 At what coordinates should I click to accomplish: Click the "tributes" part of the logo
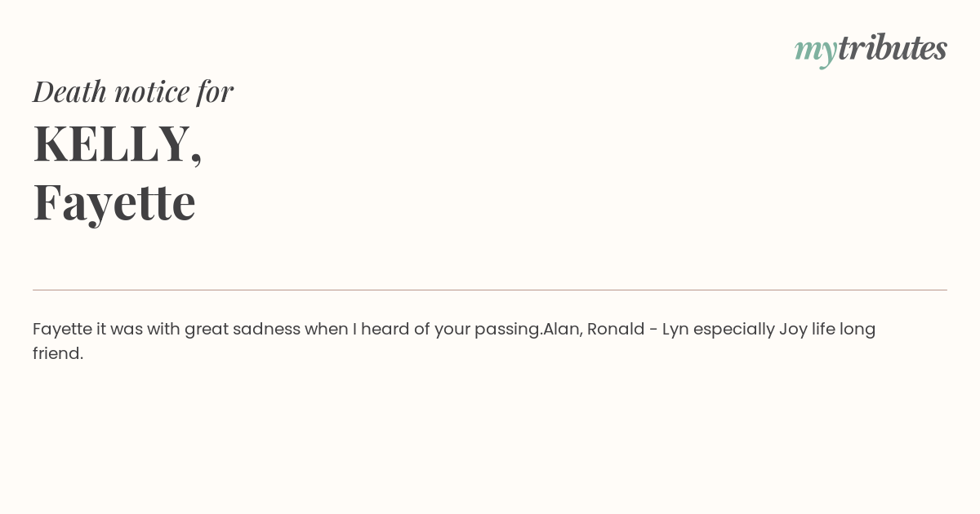893,47
